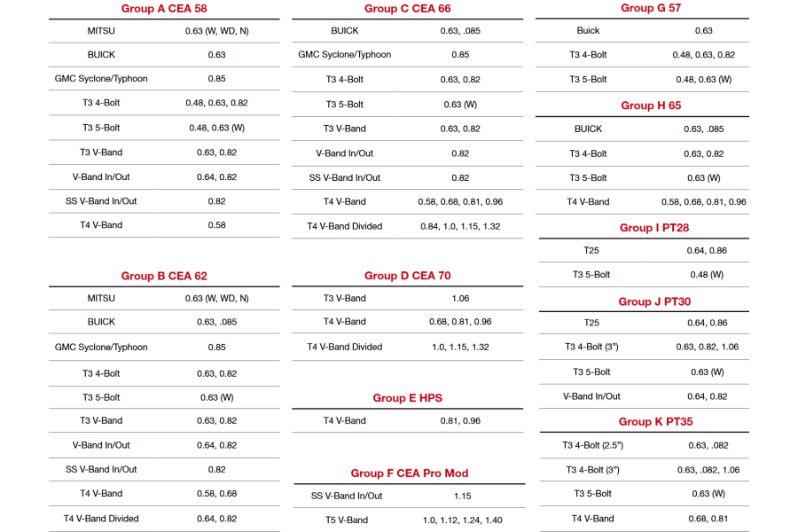Click the Group I PT28 heading

point(653,228)
